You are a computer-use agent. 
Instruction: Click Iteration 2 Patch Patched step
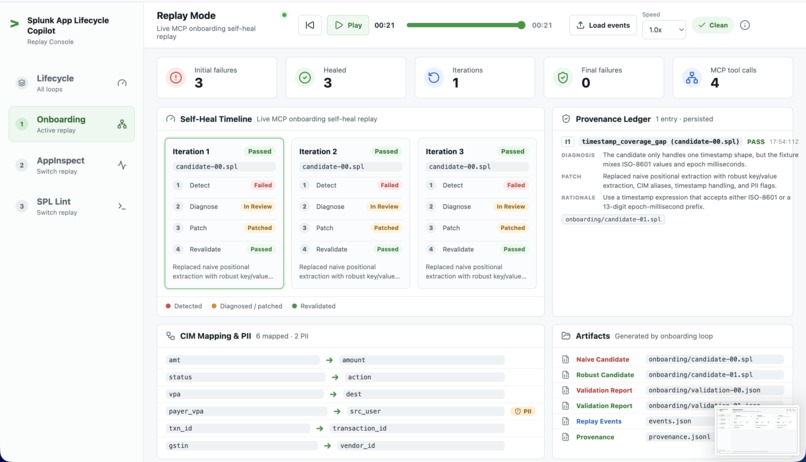pos(350,228)
